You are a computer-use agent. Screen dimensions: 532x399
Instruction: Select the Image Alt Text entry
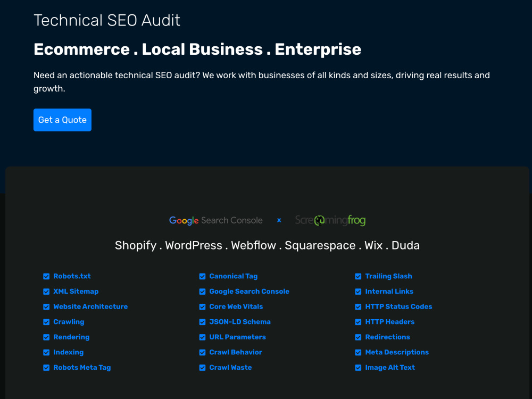[390, 368]
